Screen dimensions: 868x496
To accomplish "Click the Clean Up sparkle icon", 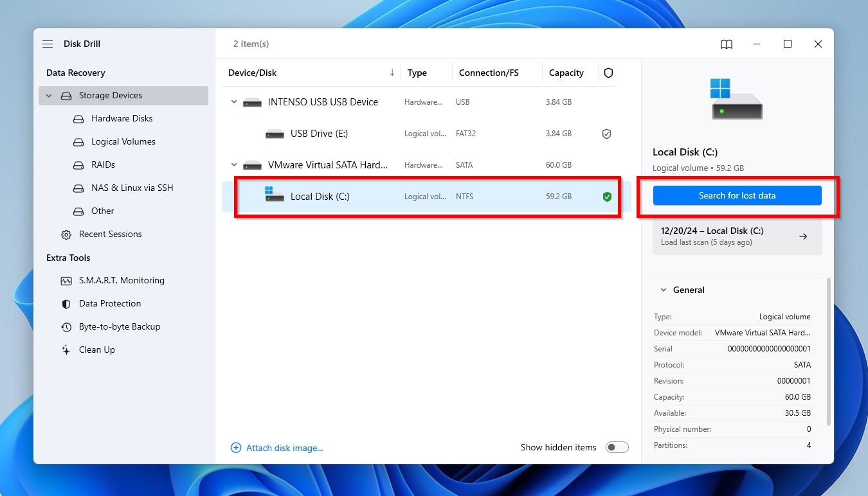I will point(66,350).
